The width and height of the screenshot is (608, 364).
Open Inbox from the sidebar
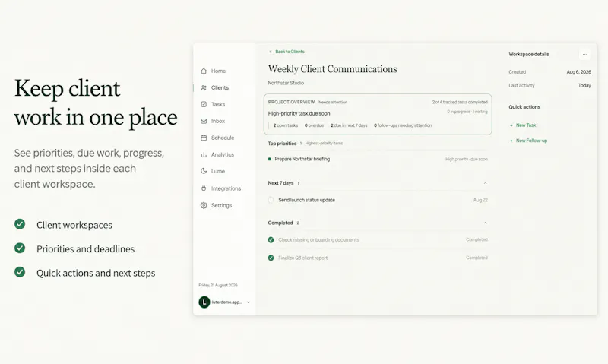tap(218, 121)
